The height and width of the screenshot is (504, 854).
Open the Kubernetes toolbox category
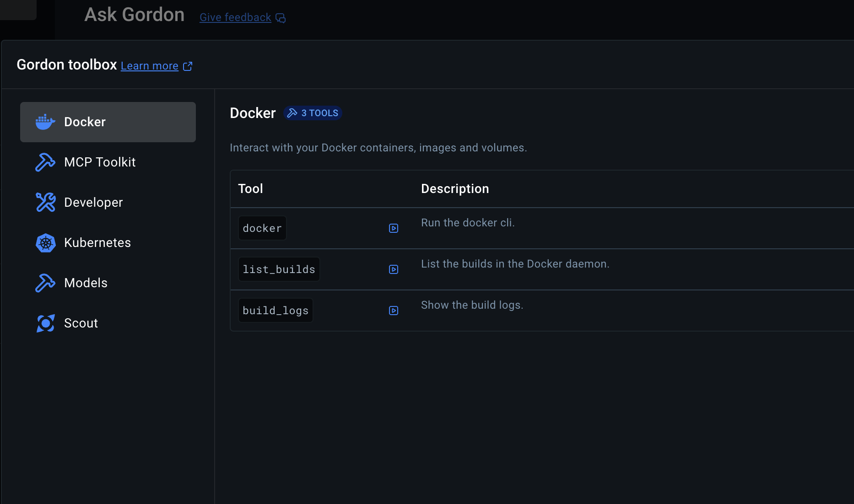coord(108,243)
